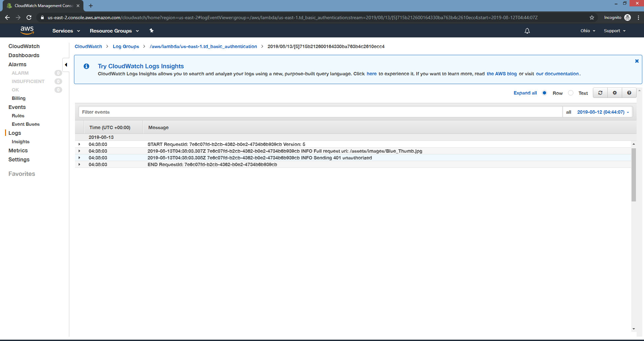Open Chrome's three-dot menu

638,17
